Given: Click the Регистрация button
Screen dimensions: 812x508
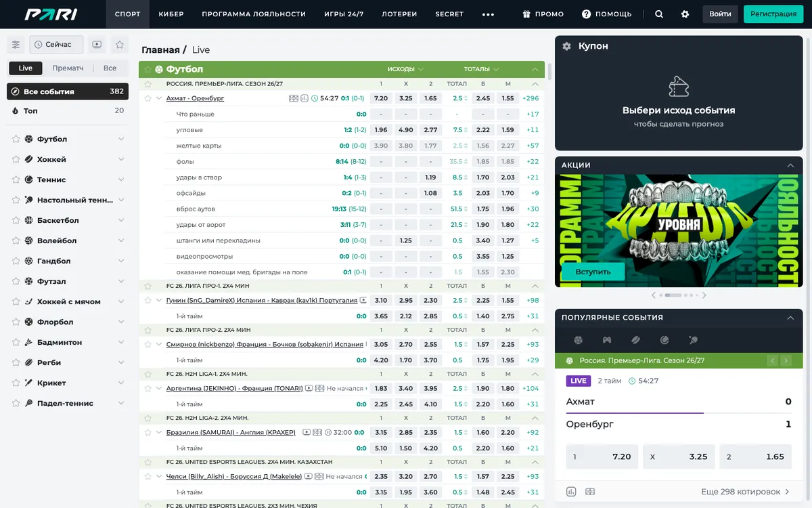Looking at the screenshot, I should [x=773, y=14].
